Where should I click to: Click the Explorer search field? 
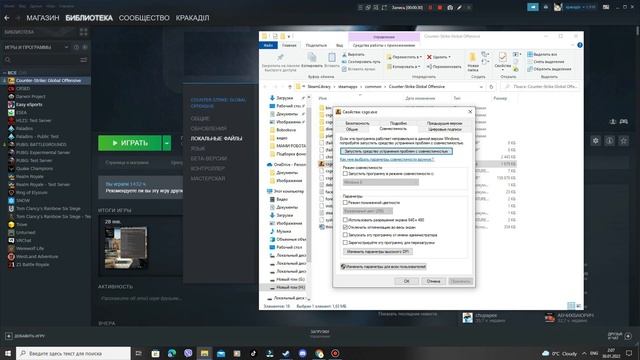tap(540, 87)
